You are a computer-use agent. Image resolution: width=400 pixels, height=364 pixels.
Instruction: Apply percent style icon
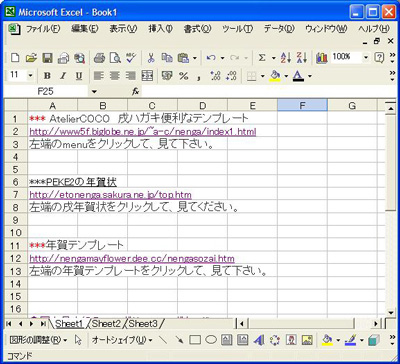183,76
